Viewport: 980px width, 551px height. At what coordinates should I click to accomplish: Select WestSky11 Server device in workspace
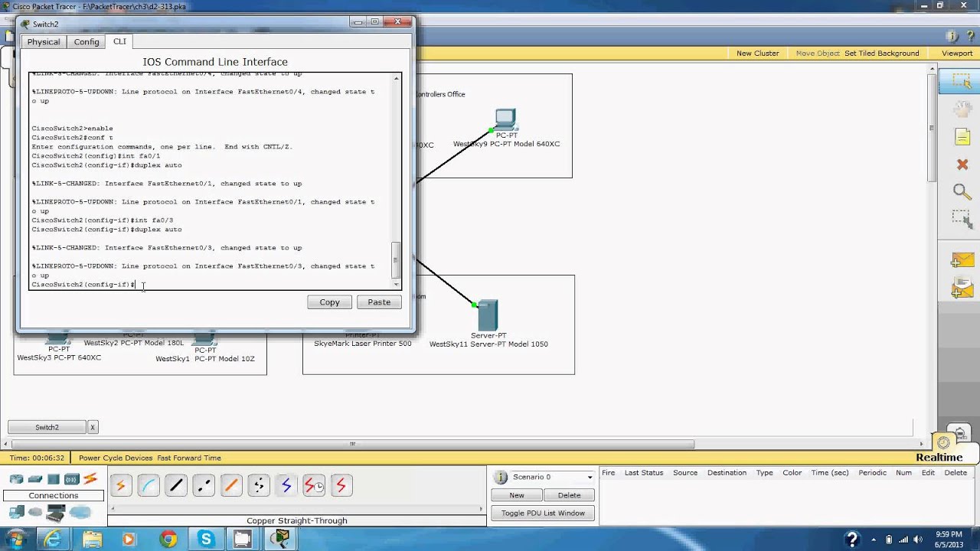tap(488, 315)
